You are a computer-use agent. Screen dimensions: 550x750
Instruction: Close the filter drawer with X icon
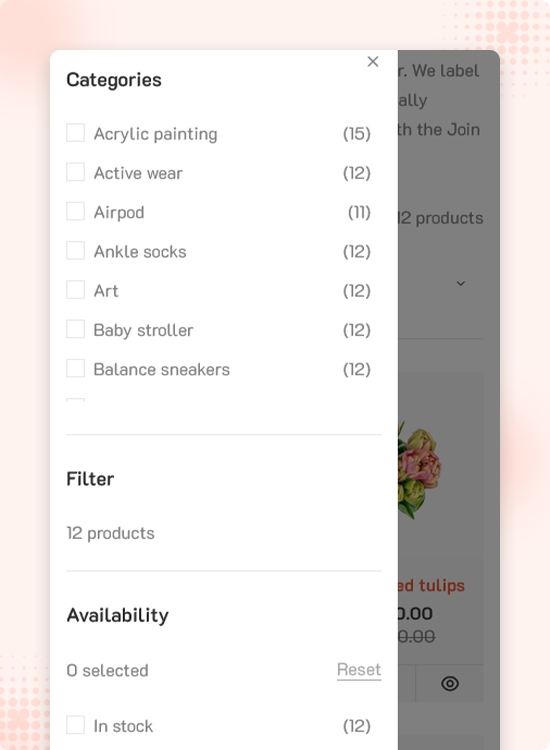tap(373, 62)
